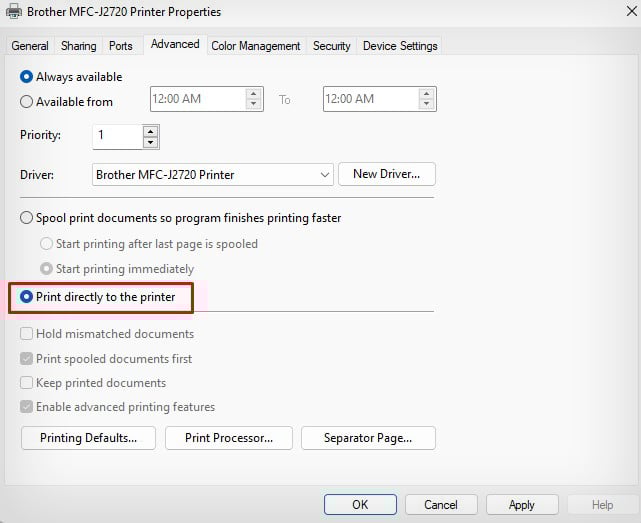Viewport: 641px width, 523px height.
Task: Open the Print Processor settings
Action: click(x=229, y=438)
